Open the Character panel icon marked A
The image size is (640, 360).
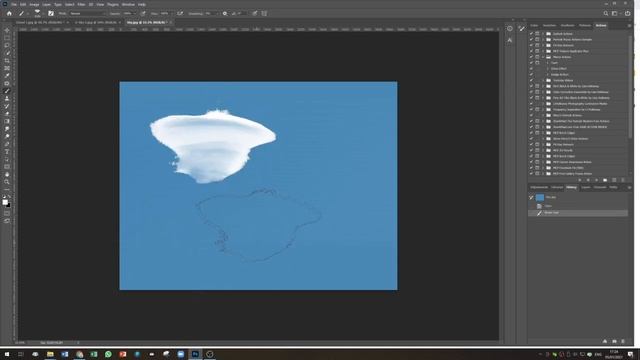click(x=510, y=40)
